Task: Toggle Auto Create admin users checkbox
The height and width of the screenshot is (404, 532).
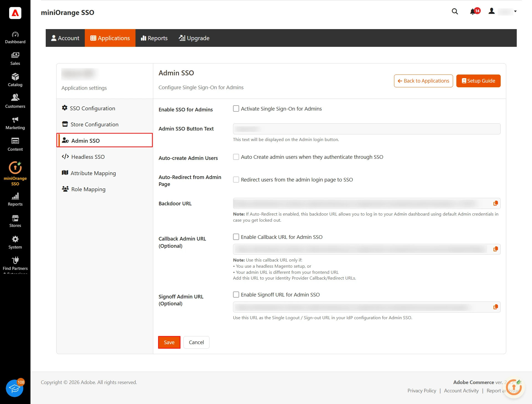Action: click(x=236, y=157)
